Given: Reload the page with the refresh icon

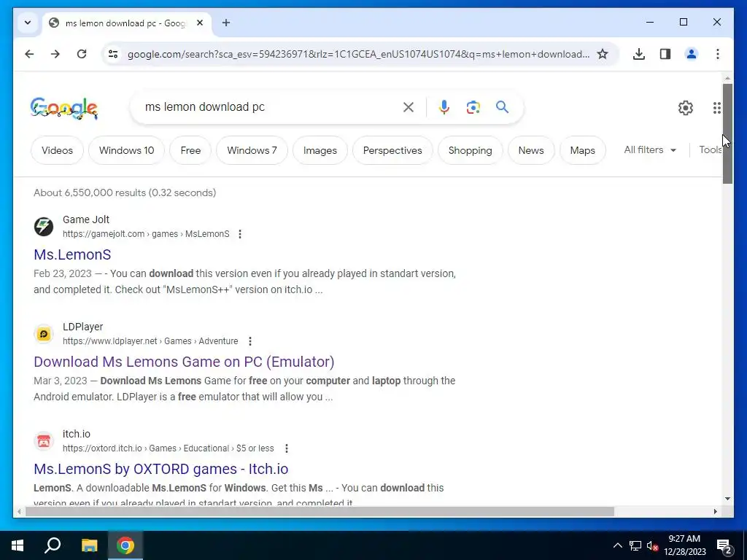Looking at the screenshot, I should (82, 54).
